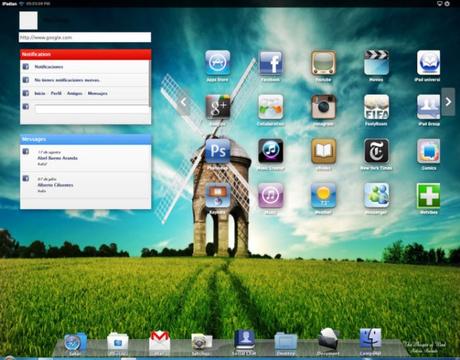
Task: Open Safari from the dock
Action: click(x=75, y=342)
